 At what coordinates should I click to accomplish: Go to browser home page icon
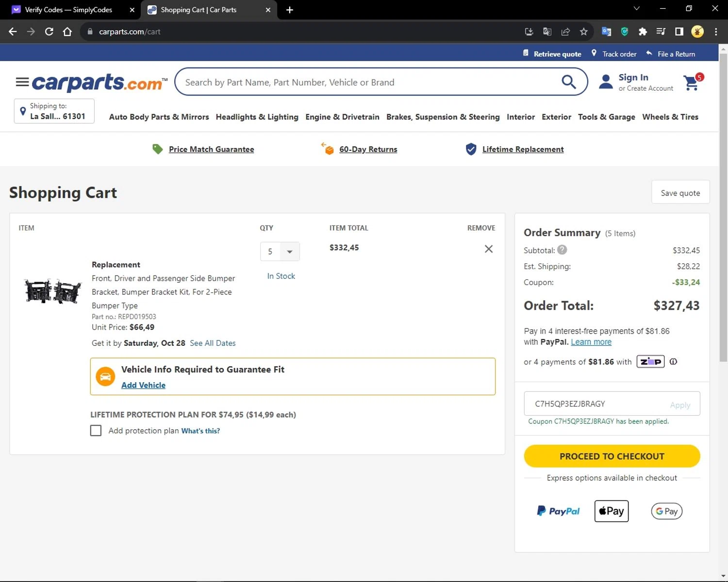click(67, 32)
